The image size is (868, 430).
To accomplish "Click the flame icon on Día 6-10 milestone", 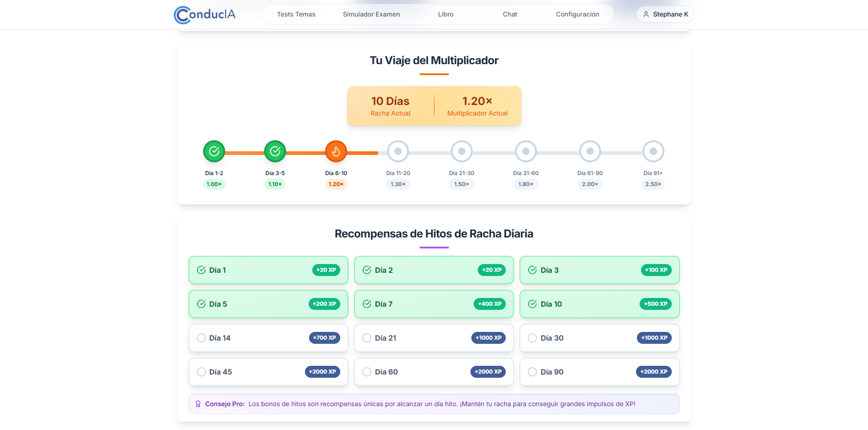I will [336, 151].
